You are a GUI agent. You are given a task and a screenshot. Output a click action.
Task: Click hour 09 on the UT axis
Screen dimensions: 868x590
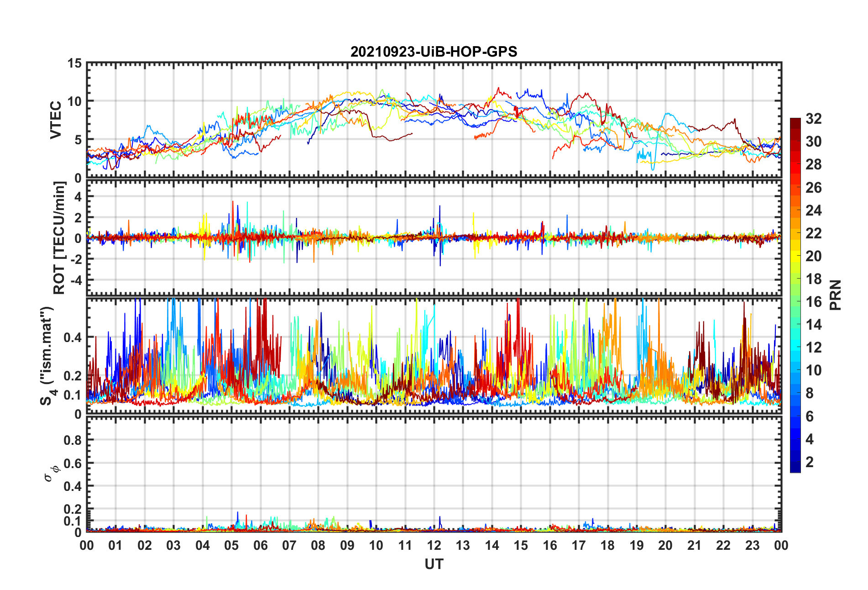(347, 545)
